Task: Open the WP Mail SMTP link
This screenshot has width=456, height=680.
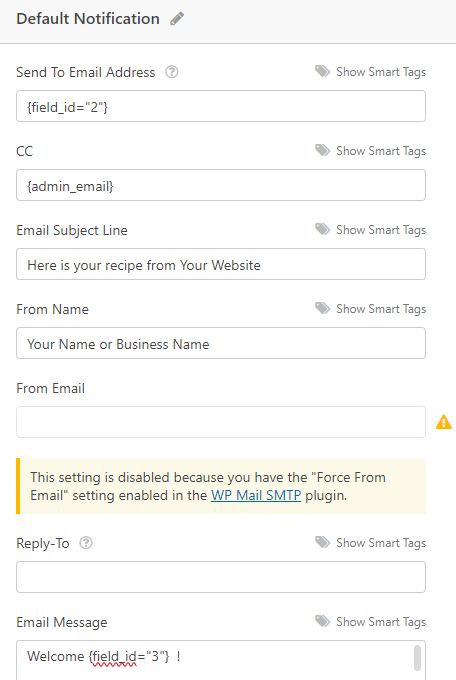Action: click(x=256, y=495)
